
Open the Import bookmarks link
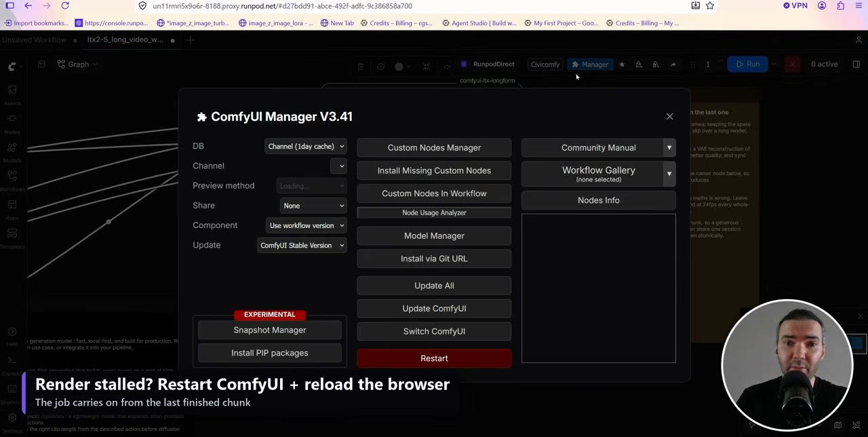pyautogui.click(x=36, y=23)
